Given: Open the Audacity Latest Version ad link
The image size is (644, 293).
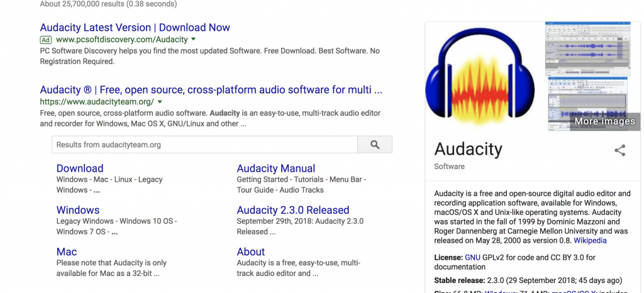Looking at the screenshot, I should (135, 28).
